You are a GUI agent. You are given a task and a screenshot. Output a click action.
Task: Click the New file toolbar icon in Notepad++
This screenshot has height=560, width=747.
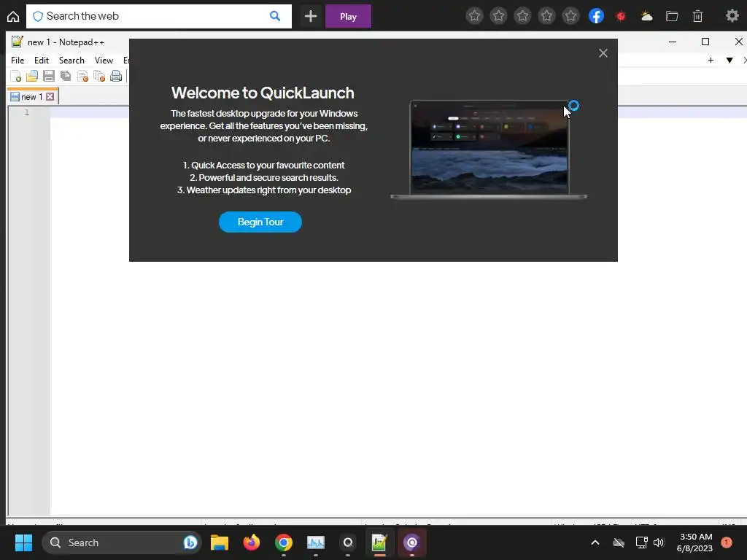click(x=16, y=76)
